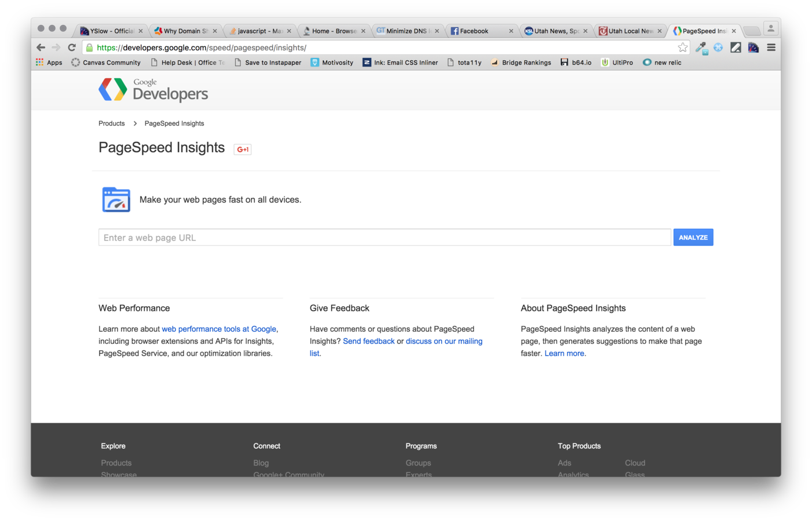Screen dimensions: 812x521
Task: Click the Web Performance heading
Action: (x=134, y=308)
